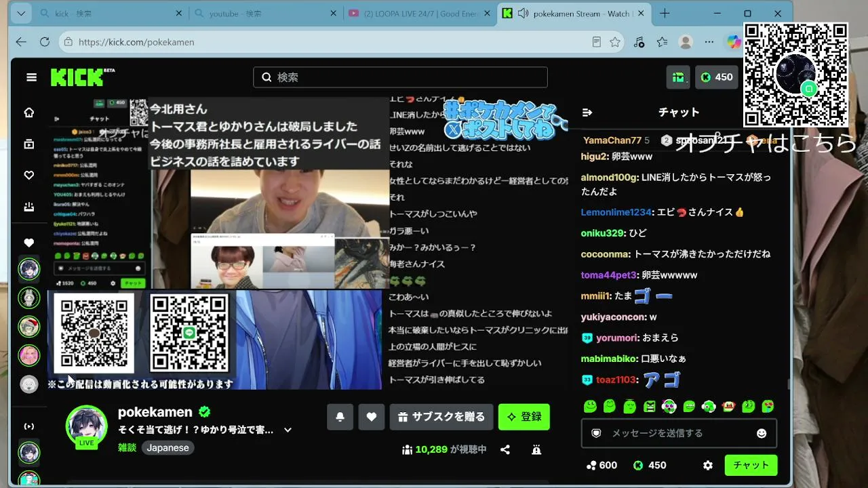Open first followed channel avatar in sidebar
This screenshot has height=488, width=868.
tap(29, 269)
